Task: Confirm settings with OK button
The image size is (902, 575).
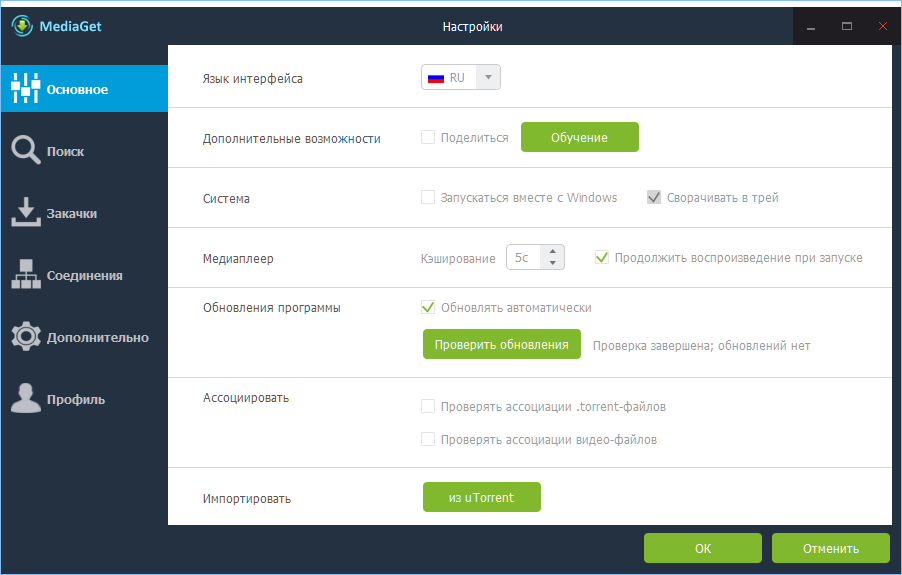Action: click(x=703, y=548)
